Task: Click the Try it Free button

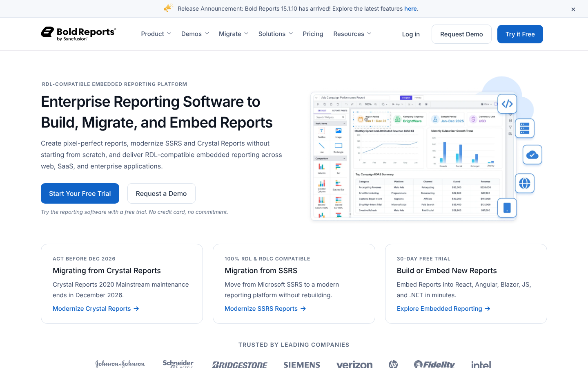Action: click(x=520, y=34)
